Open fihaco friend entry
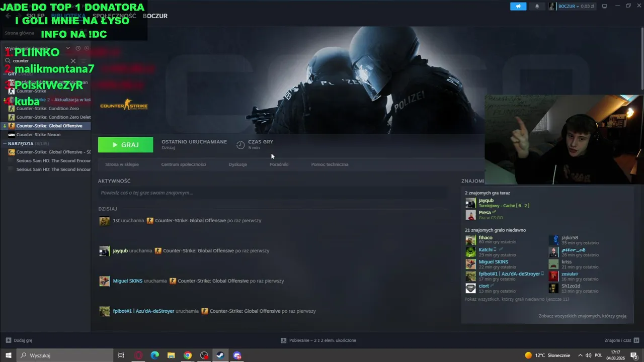 click(x=486, y=238)
